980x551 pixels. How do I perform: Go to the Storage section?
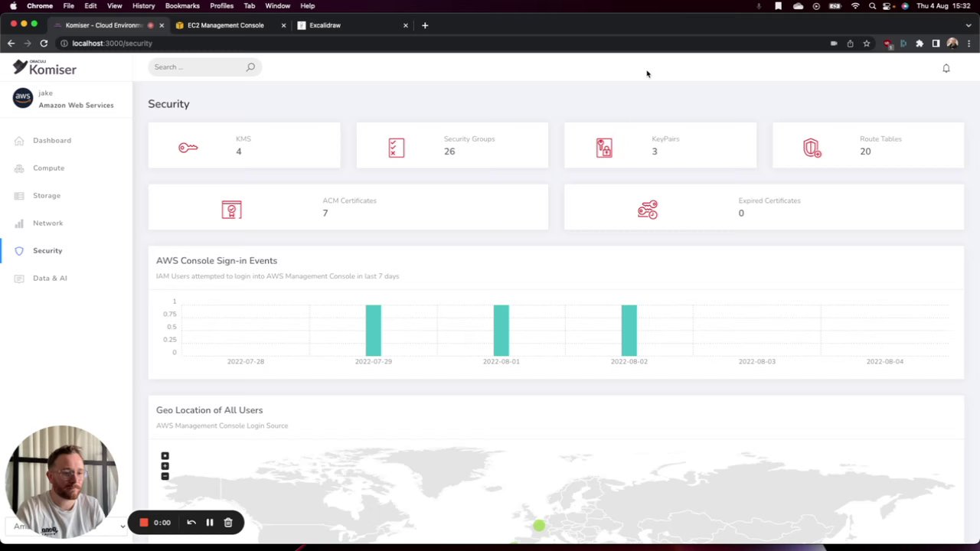(x=46, y=195)
